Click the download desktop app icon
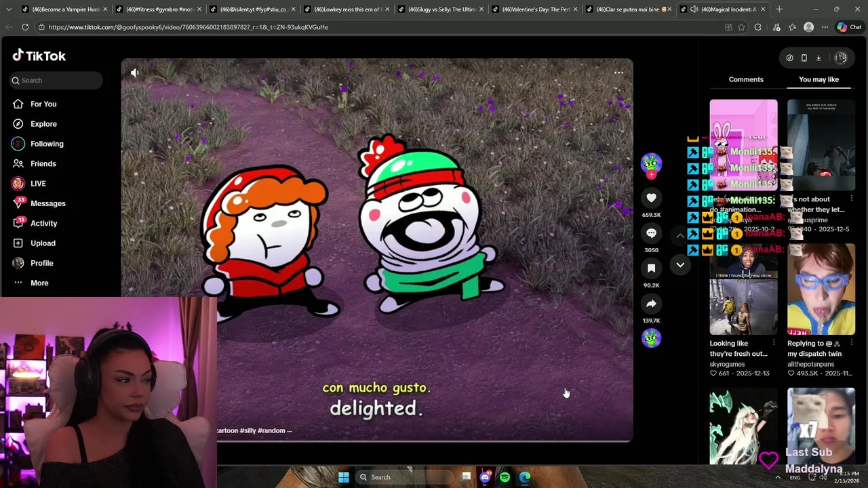Screen dimensions: 868x488 click(818, 58)
